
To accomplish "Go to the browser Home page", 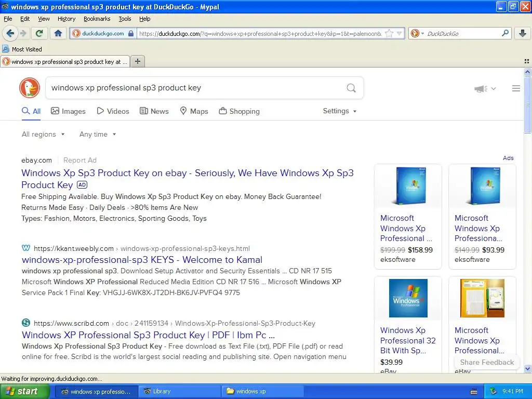I will 58,33.
